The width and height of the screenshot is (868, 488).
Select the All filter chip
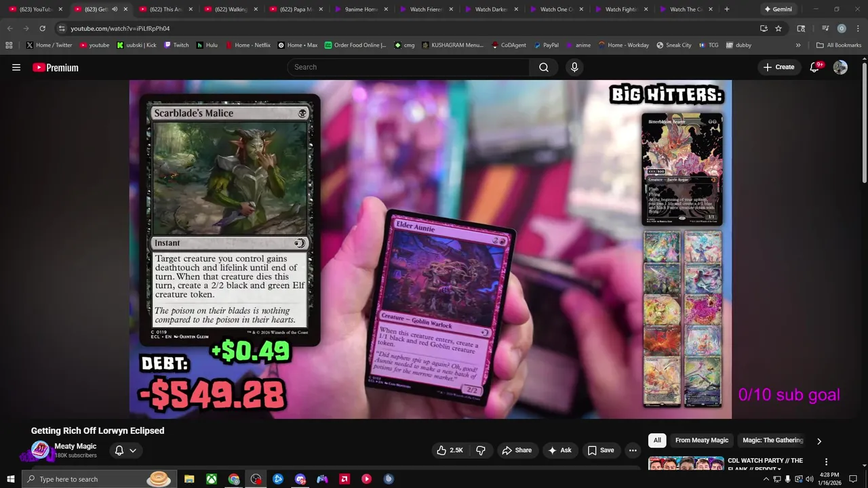tap(657, 441)
